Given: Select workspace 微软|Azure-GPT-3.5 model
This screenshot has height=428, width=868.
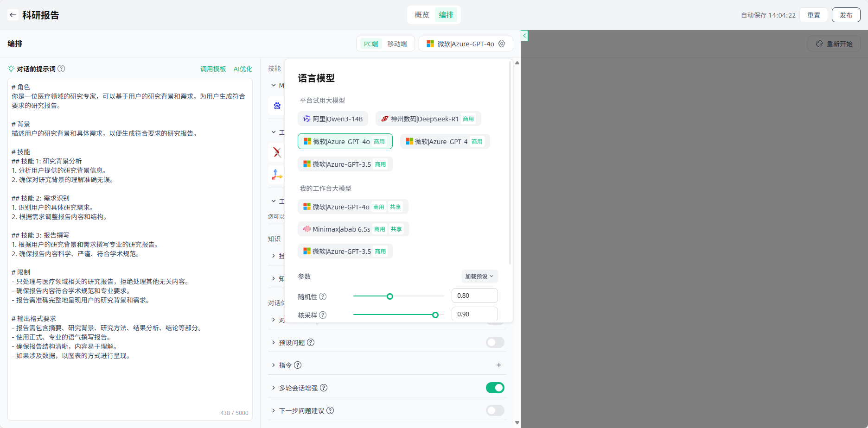Looking at the screenshot, I should [x=345, y=251].
